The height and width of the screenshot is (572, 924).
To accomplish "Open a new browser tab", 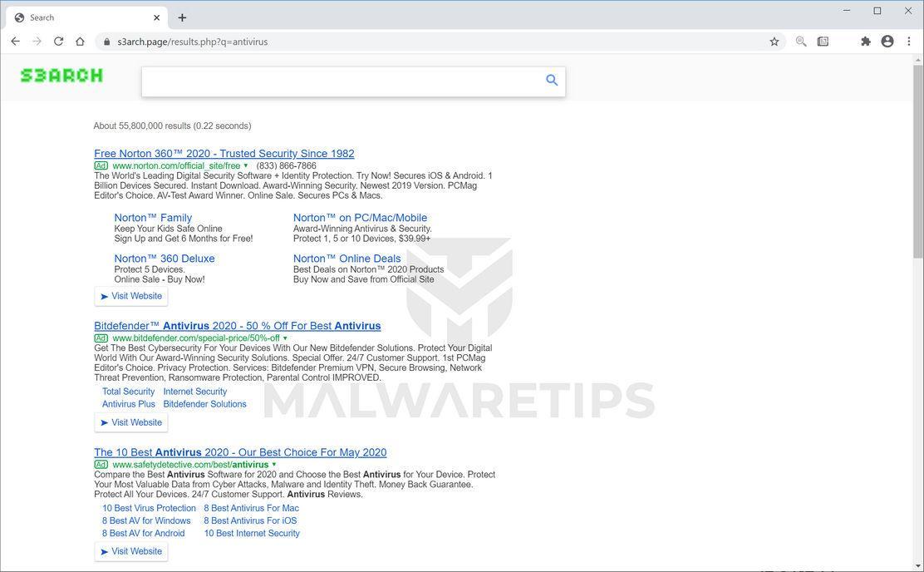I will tap(182, 17).
